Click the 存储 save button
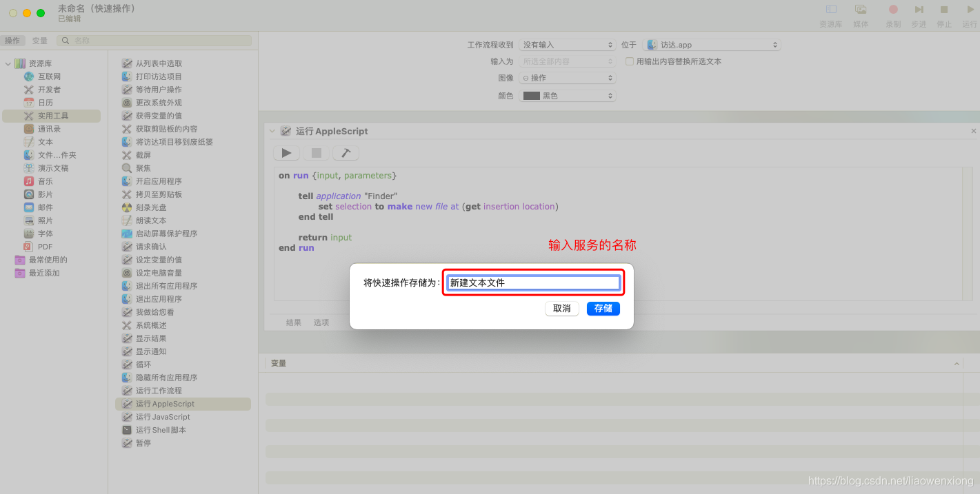This screenshot has height=494, width=980. point(603,309)
